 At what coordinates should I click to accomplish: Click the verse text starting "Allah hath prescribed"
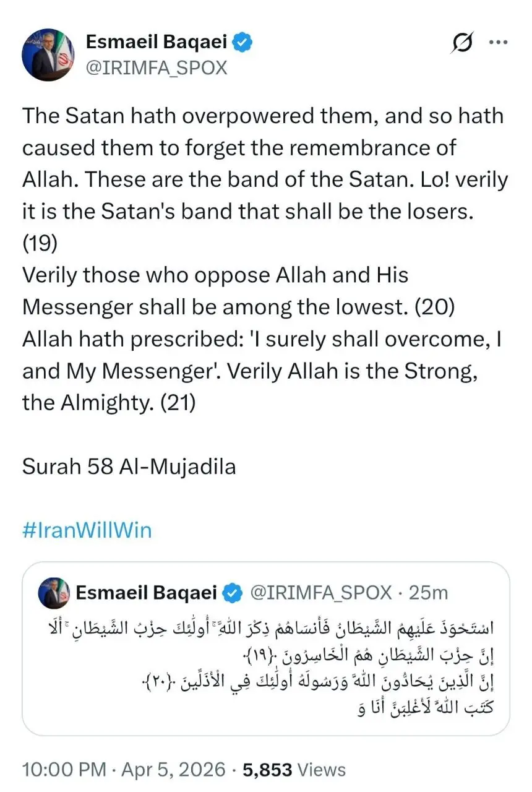coord(260,338)
